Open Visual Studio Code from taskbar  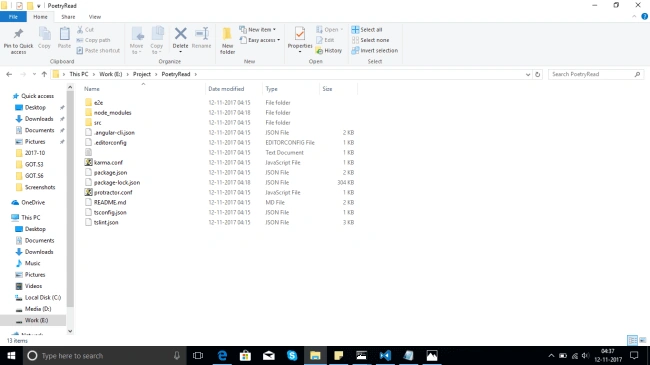coord(385,355)
